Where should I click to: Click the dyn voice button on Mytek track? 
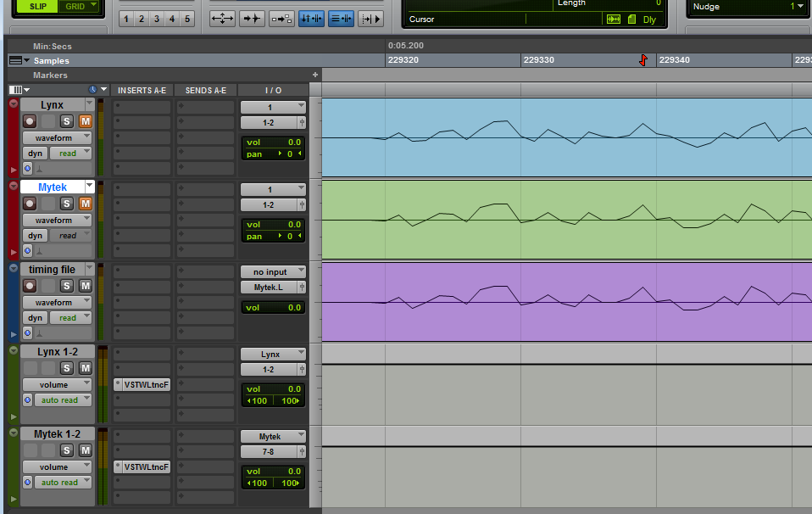(36, 236)
